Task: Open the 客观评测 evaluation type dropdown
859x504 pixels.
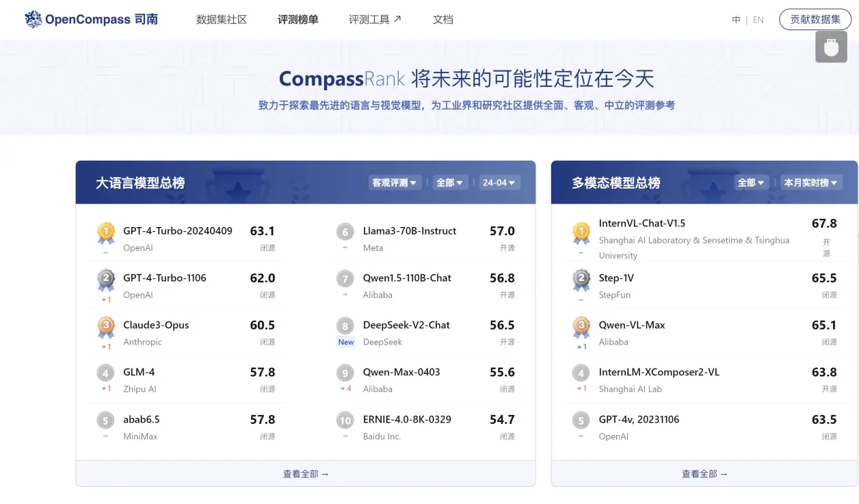Action: tap(394, 183)
